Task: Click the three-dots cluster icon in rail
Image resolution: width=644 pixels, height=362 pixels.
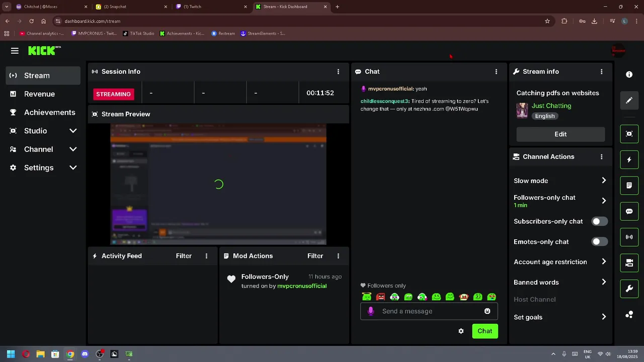Action: (x=629, y=315)
